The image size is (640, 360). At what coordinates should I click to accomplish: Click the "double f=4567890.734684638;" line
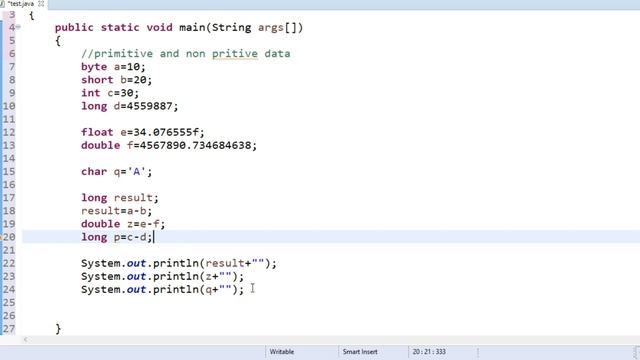tap(169, 145)
